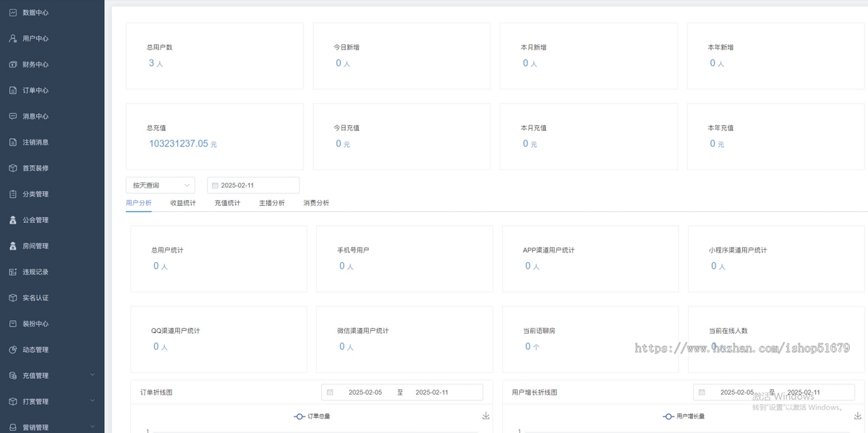Click 订单折线图 end date 2025-02-11
868x433 pixels.
[x=432, y=392]
